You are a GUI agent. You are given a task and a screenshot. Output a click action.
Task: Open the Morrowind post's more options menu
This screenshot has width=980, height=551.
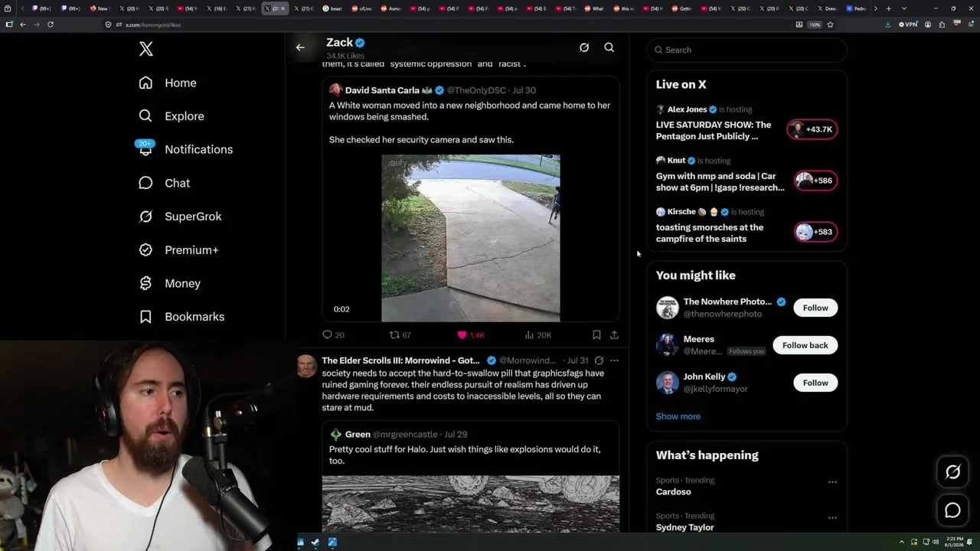coord(614,360)
